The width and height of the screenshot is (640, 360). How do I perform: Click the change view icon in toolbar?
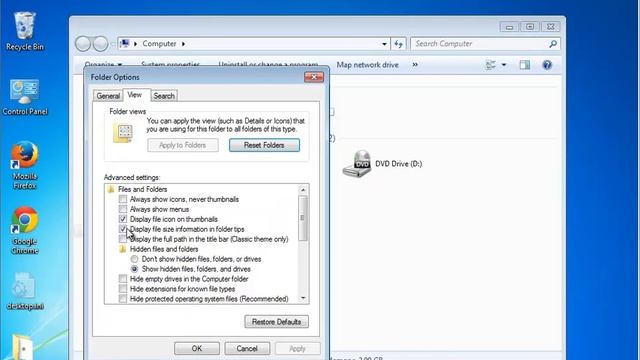coord(491,65)
